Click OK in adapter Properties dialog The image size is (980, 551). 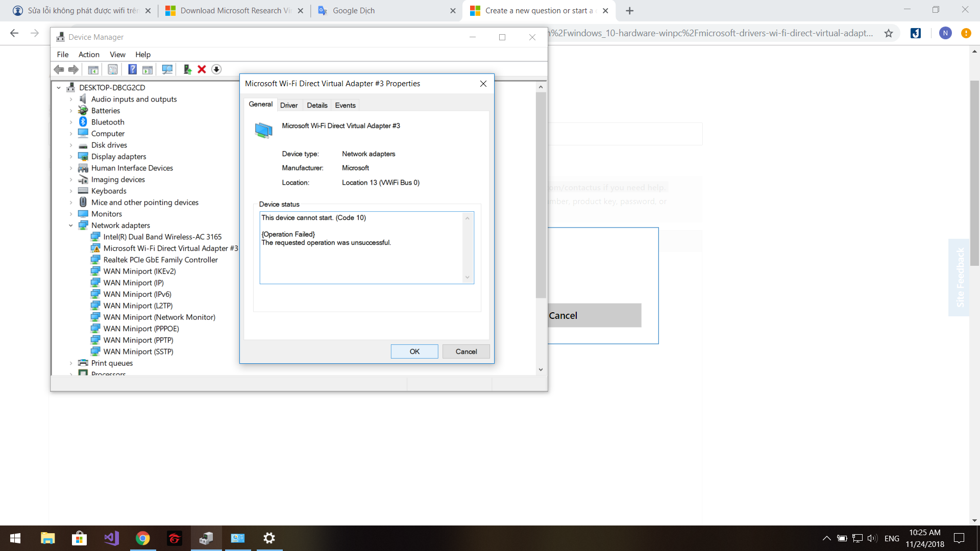click(x=414, y=352)
